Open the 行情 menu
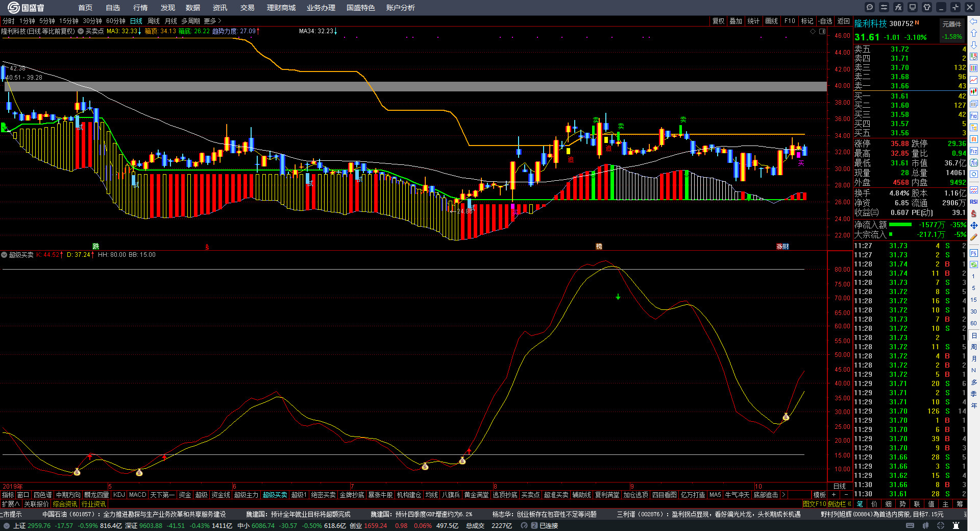This screenshot has width=980, height=531. (x=140, y=8)
